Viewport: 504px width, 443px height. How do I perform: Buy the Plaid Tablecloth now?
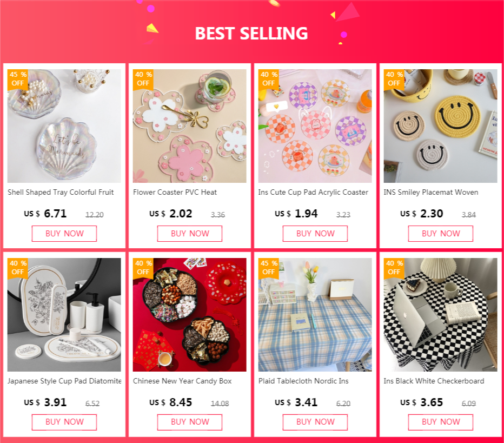(315, 422)
